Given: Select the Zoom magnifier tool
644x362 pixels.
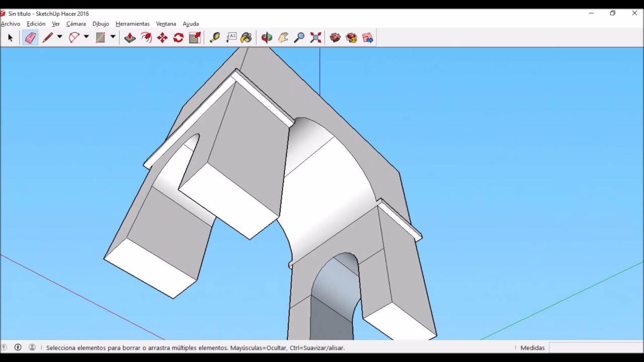Looking at the screenshot, I should (x=299, y=38).
